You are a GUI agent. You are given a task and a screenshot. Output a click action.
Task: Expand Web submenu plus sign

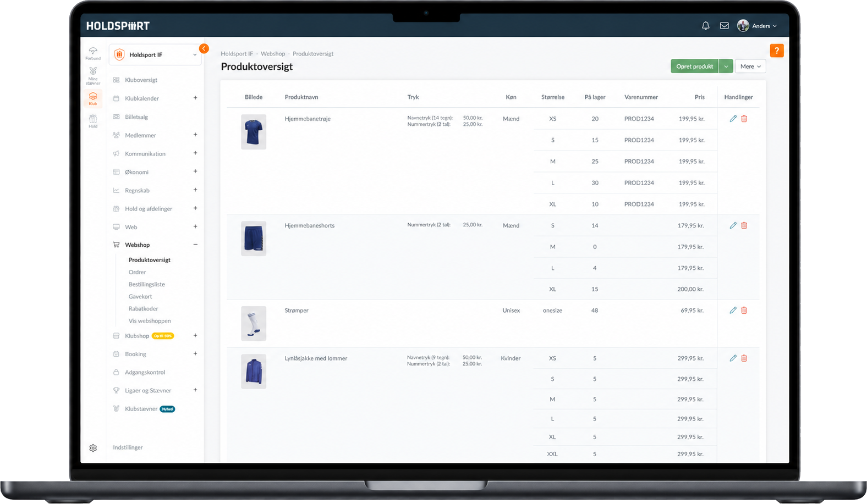(195, 226)
